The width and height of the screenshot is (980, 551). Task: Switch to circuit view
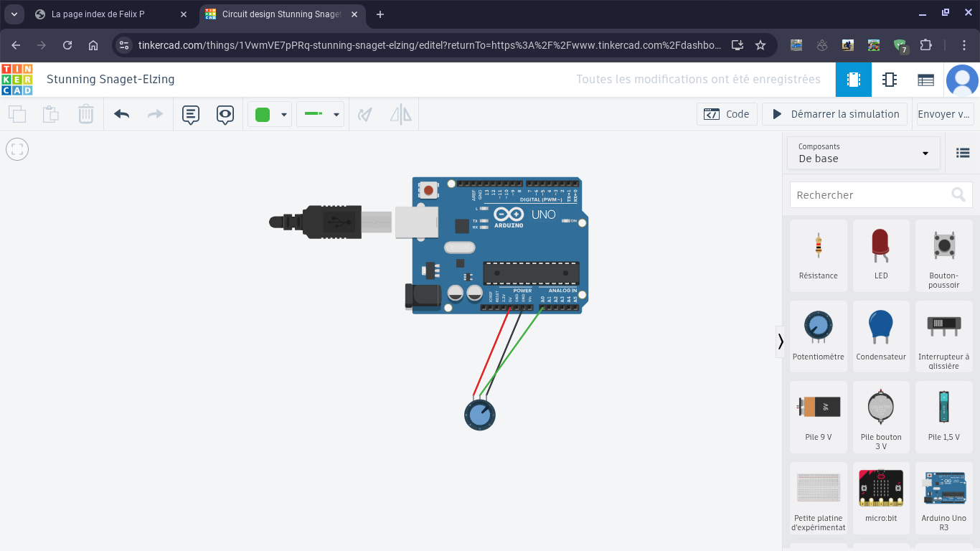pyautogui.click(x=854, y=80)
